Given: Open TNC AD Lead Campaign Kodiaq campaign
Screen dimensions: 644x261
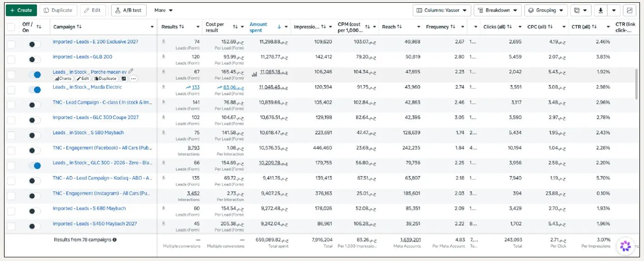Looking at the screenshot, I should [x=103, y=178].
